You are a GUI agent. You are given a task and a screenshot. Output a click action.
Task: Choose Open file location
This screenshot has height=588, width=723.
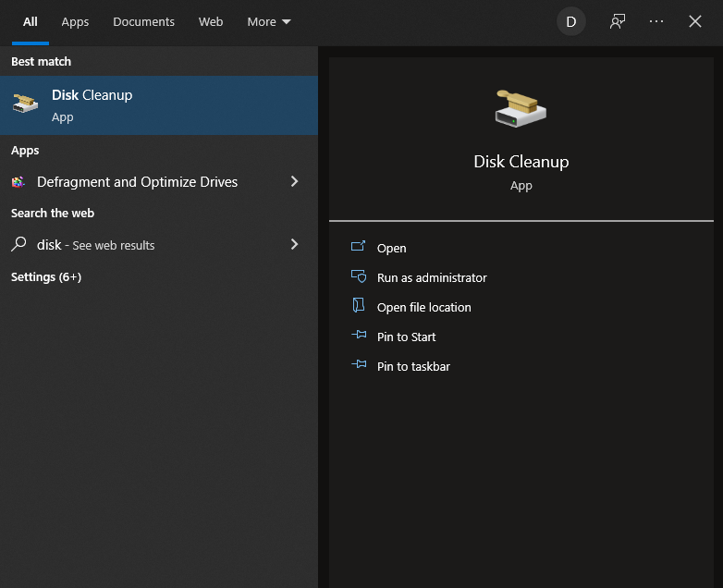423,307
